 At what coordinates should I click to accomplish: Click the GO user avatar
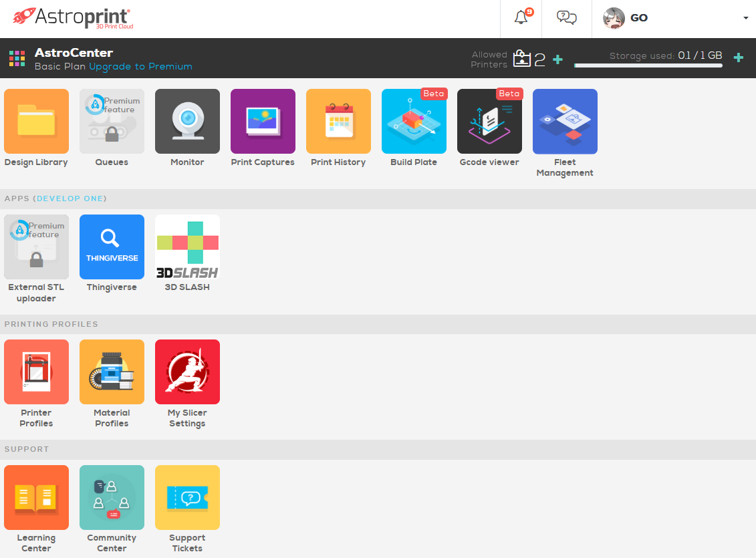[x=614, y=18]
